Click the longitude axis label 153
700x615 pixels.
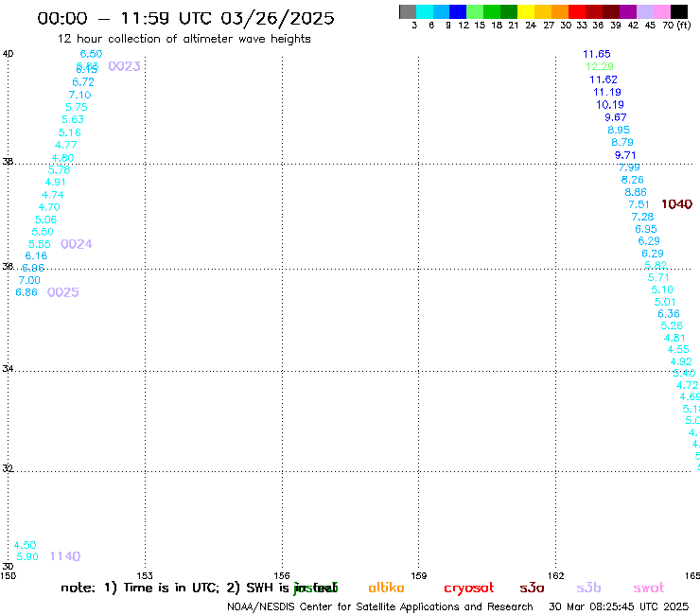[145, 576]
